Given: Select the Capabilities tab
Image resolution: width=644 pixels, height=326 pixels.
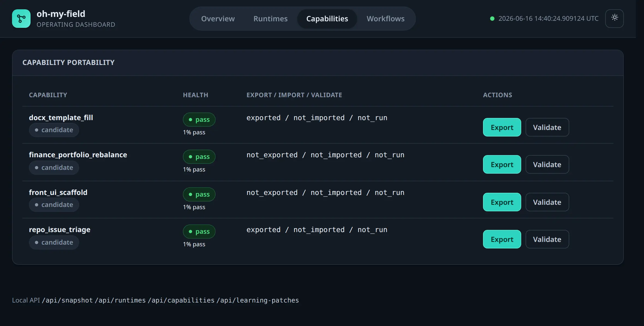Looking at the screenshot, I should 327,19.
